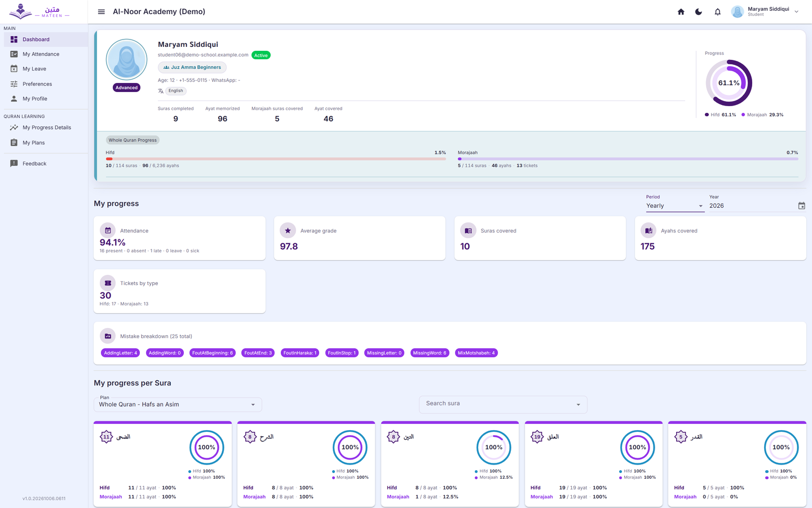812x508 pixels.
Task: Click the Tickets by type icon
Action: point(108,283)
